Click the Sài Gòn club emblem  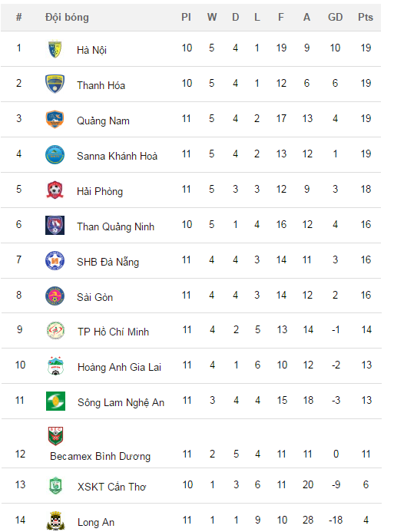55,296
